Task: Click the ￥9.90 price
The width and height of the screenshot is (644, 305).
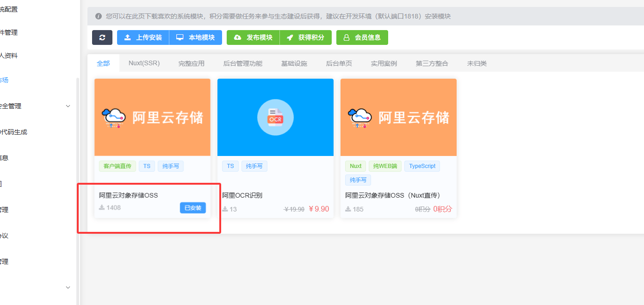Action: [x=319, y=209]
